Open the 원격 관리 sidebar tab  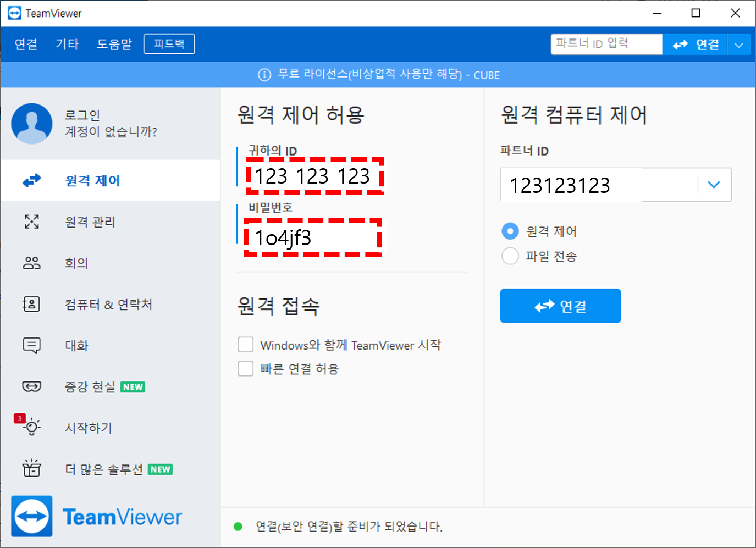click(x=111, y=222)
